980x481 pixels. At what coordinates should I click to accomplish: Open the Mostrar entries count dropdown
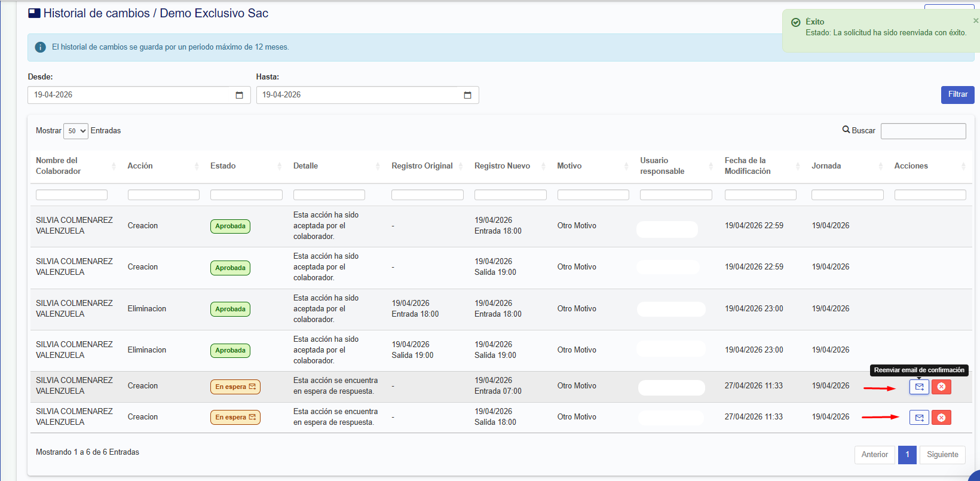[x=76, y=131]
